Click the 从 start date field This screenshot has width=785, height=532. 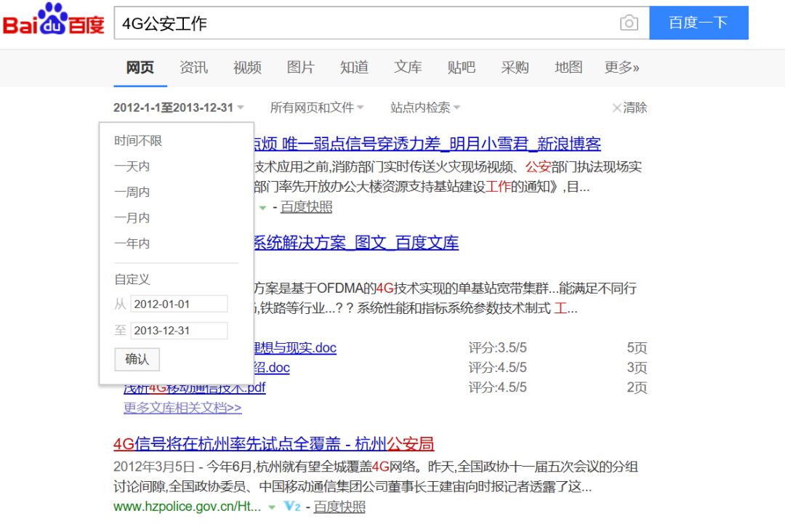coord(179,304)
